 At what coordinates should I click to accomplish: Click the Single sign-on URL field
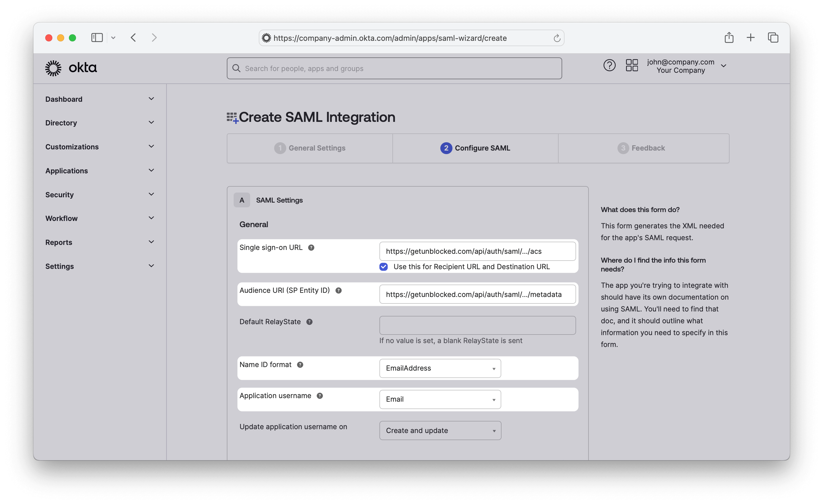(x=477, y=251)
